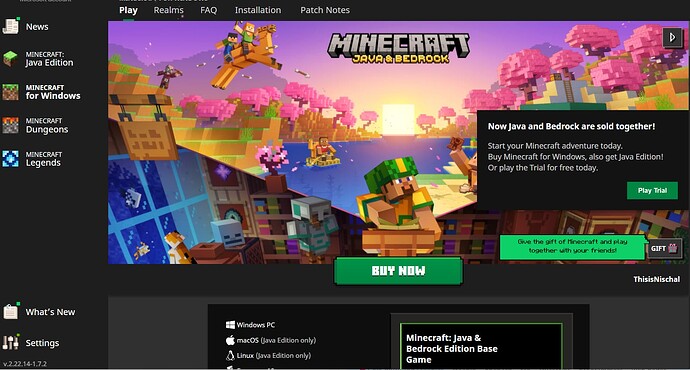Click 'Buy Minecraft for Windows, also get Java Edition!' text
The width and height of the screenshot is (690, 370).
coord(576,157)
